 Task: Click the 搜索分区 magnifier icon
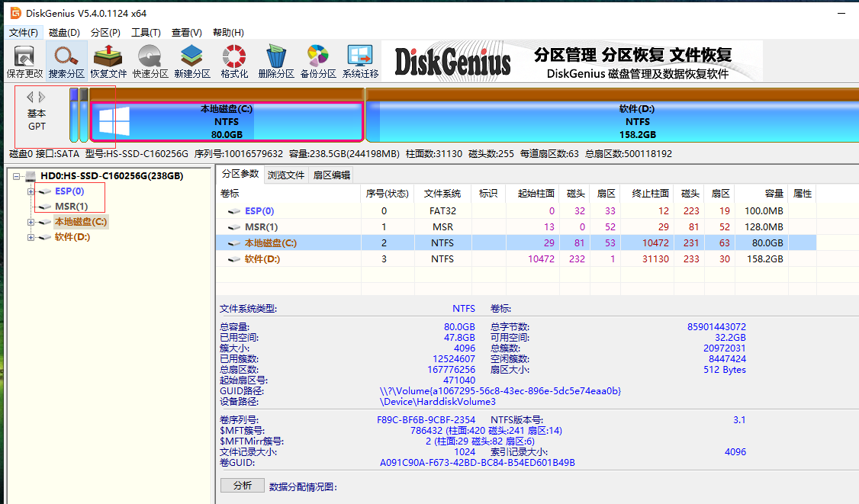coord(66,62)
